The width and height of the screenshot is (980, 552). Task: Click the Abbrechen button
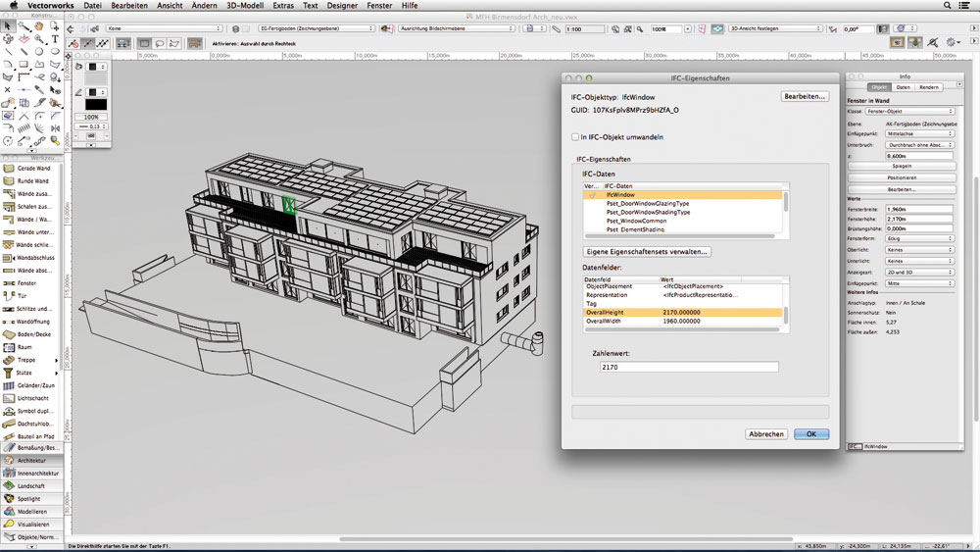(x=765, y=433)
